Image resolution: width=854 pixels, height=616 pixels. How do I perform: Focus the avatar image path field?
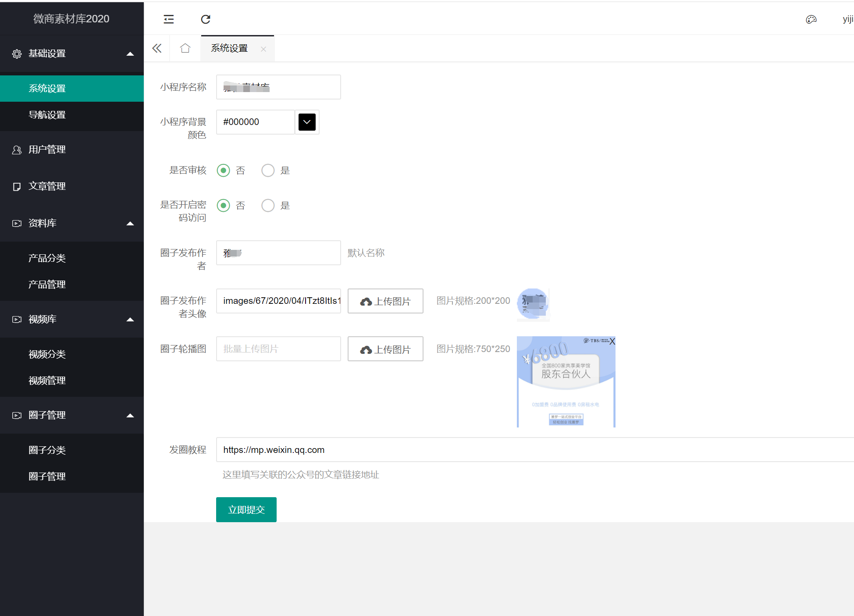tap(278, 301)
